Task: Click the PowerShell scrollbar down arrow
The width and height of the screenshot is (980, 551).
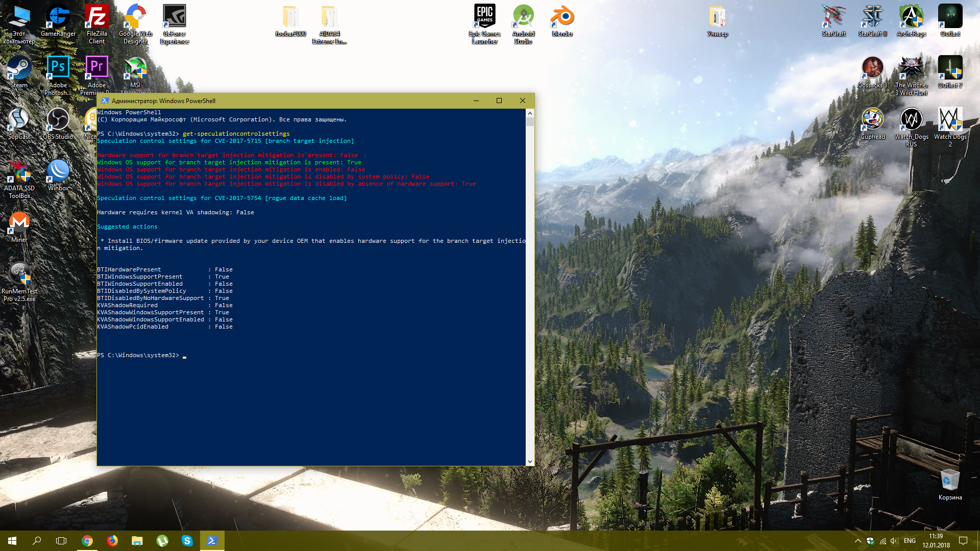Action: (x=530, y=461)
